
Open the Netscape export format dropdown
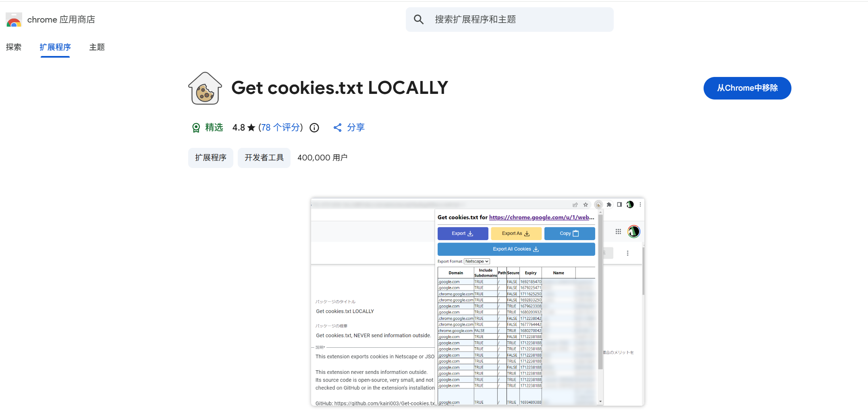(x=477, y=261)
